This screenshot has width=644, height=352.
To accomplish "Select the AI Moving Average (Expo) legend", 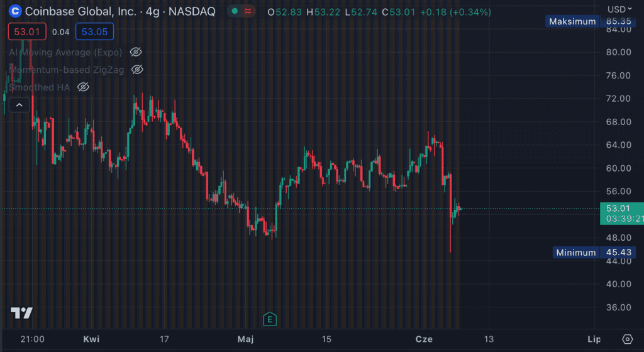I will [66, 52].
